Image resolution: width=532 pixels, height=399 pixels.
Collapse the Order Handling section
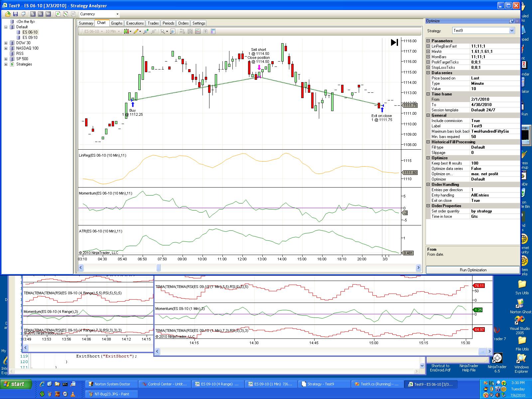click(428, 185)
